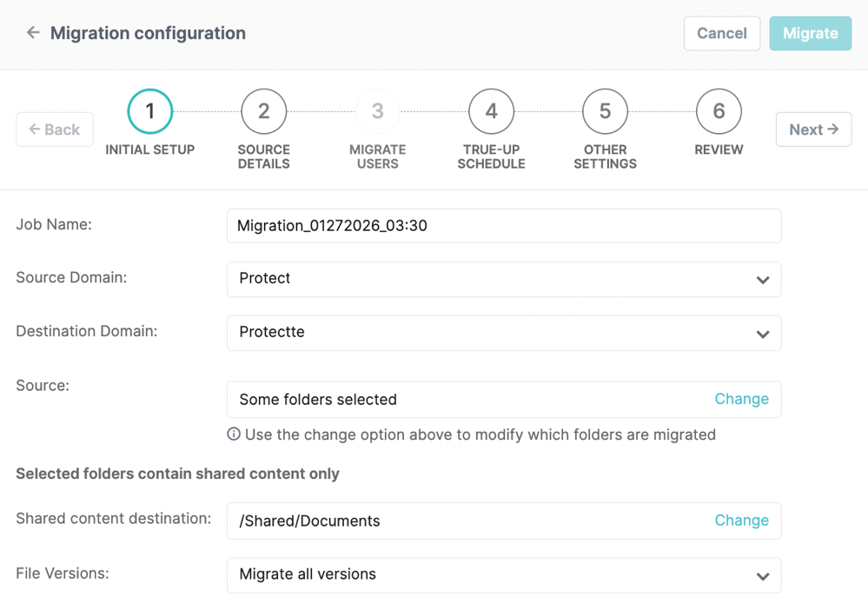Select step 3 Migrate Users circle
The image size is (868, 610).
click(x=378, y=111)
